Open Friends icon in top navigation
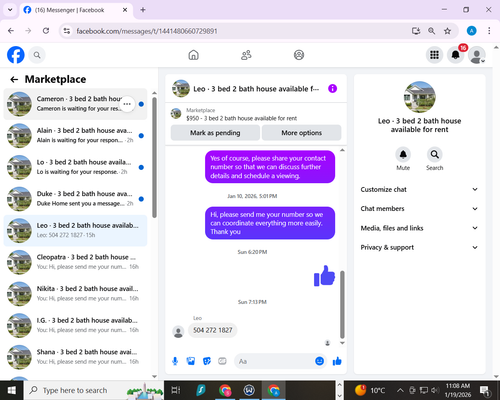 tap(246, 55)
